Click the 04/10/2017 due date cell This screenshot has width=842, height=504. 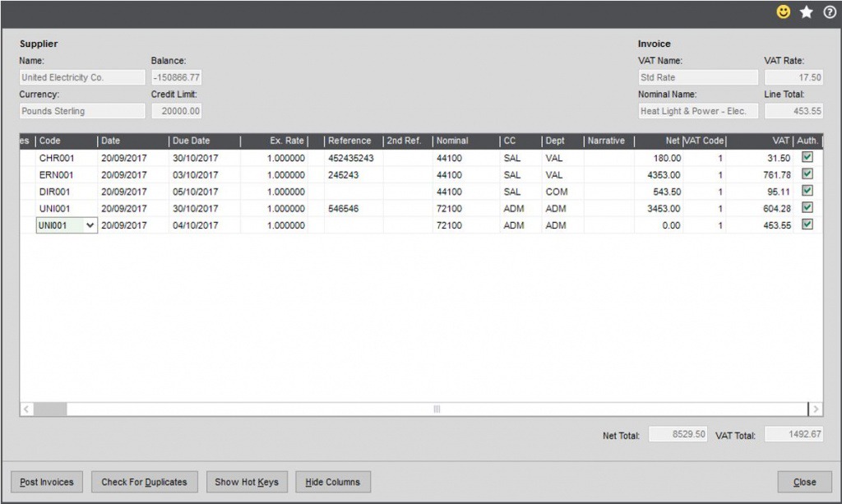pos(205,225)
